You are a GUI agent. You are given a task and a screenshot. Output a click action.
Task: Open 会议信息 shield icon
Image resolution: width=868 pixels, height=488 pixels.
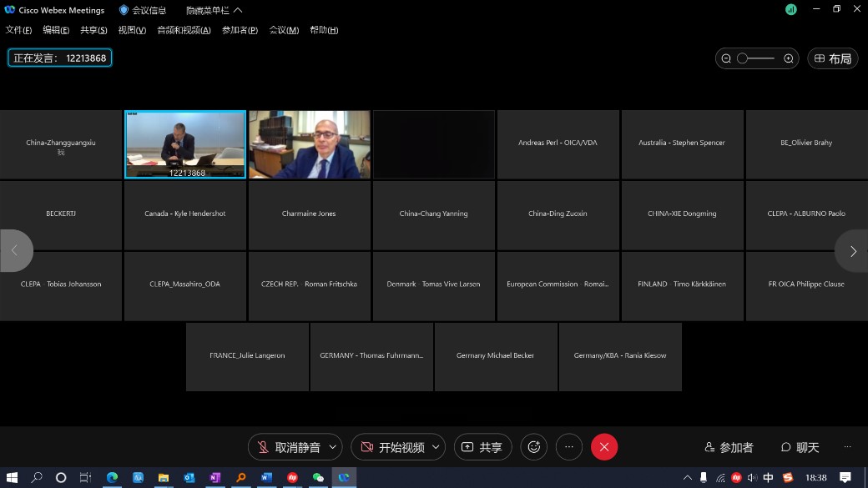[x=124, y=10]
